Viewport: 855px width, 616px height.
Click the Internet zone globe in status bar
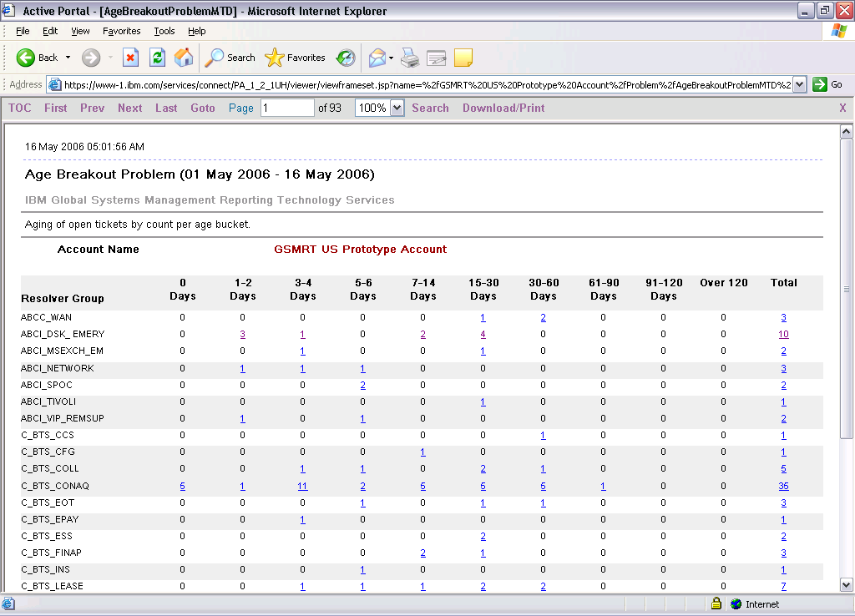(x=736, y=604)
